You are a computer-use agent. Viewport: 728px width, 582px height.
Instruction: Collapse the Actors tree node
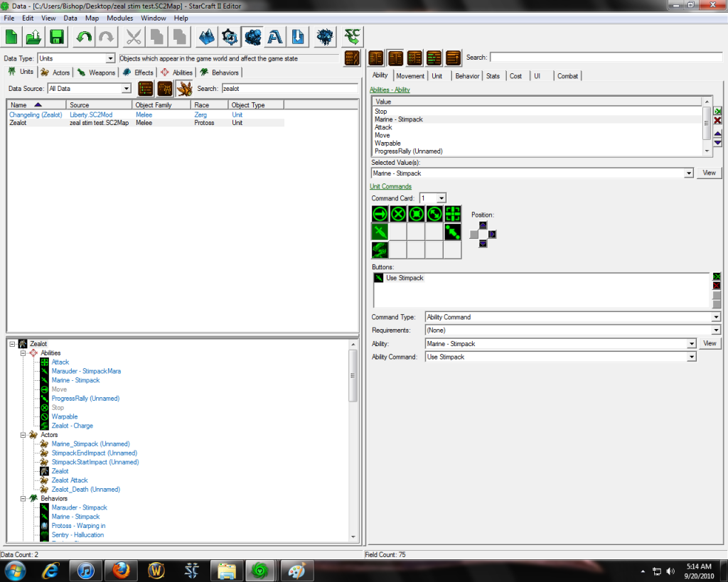[x=23, y=435]
